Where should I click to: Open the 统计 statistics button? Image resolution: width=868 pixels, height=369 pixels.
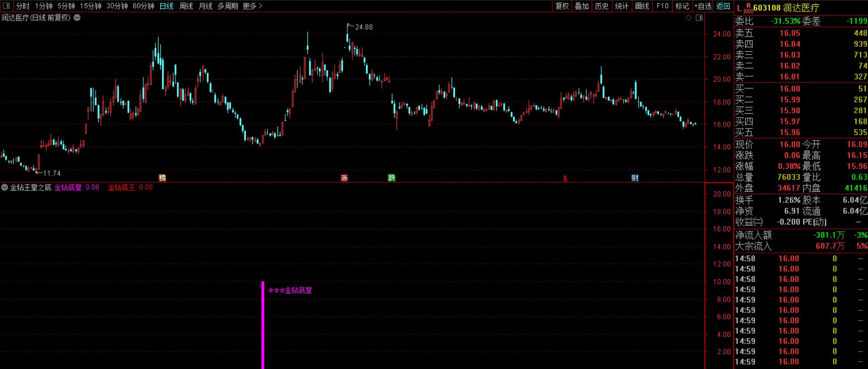[x=622, y=6]
